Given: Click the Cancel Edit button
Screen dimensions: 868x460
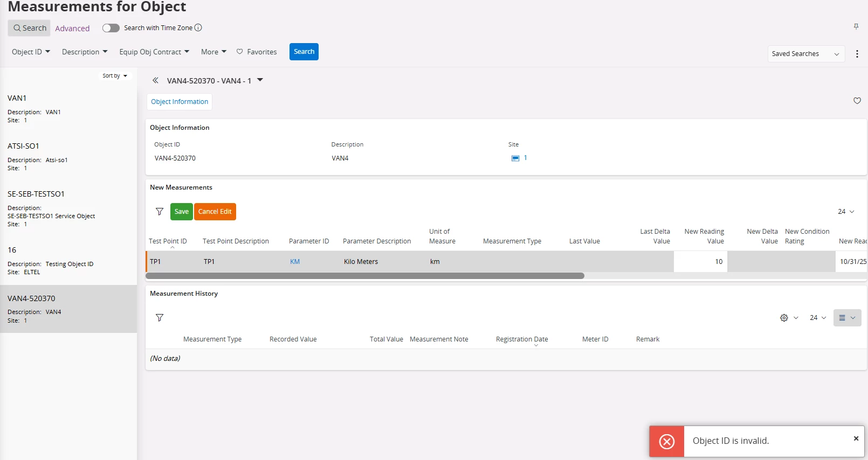Looking at the screenshot, I should pyautogui.click(x=215, y=212).
